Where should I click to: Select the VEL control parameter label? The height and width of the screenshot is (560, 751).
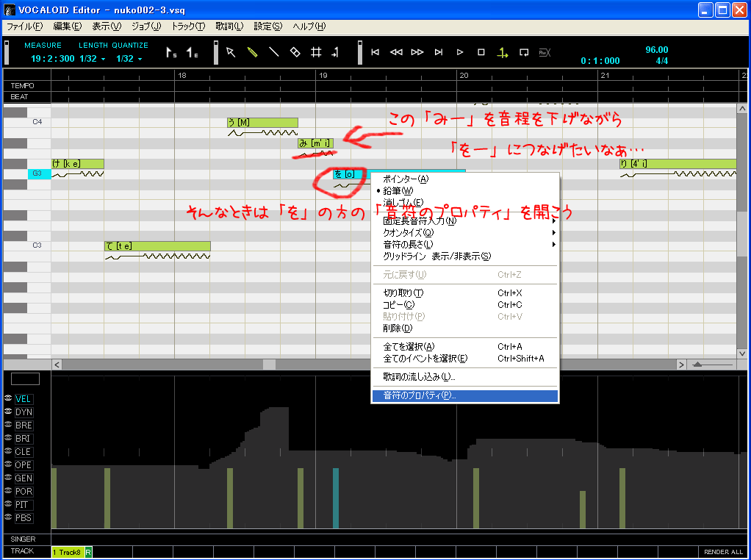click(x=24, y=399)
